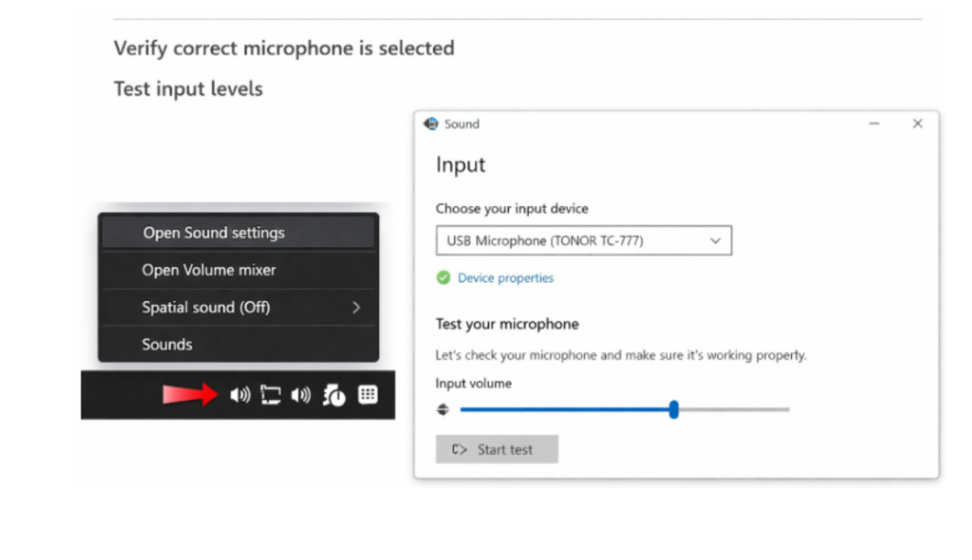Click the green checkmark beside Device properties
Screen dimensions: 972x560
click(443, 278)
